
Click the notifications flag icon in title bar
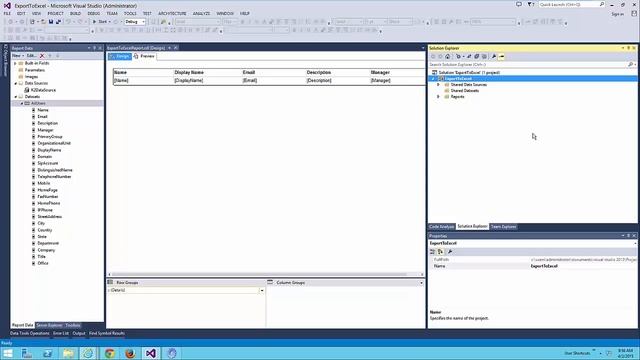[x=530, y=4]
